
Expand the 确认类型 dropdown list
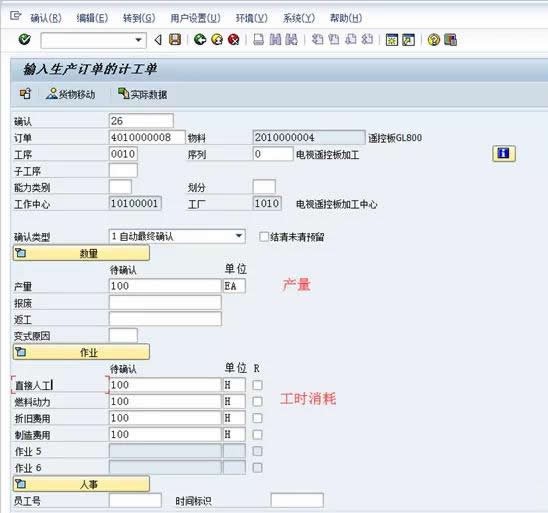239,236
